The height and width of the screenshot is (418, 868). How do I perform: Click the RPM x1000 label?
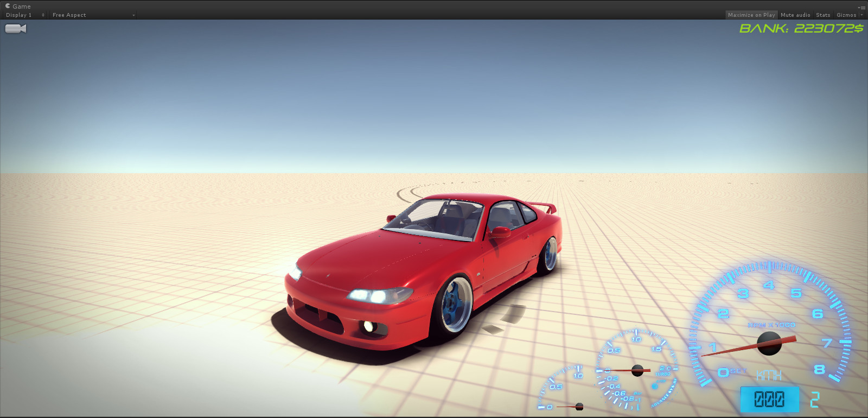771,325
